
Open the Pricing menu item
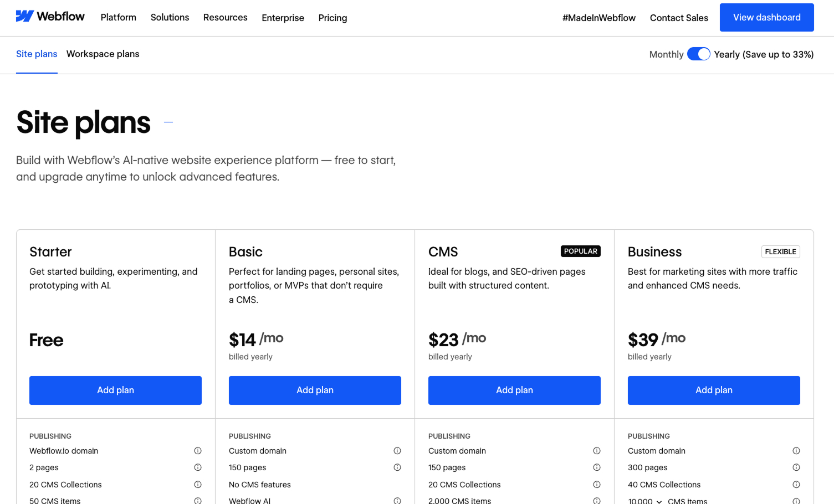[332, 17]
